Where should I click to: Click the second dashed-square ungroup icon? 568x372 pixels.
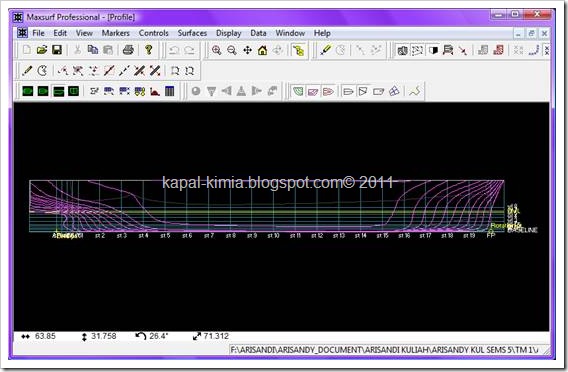tap(190, 71)
